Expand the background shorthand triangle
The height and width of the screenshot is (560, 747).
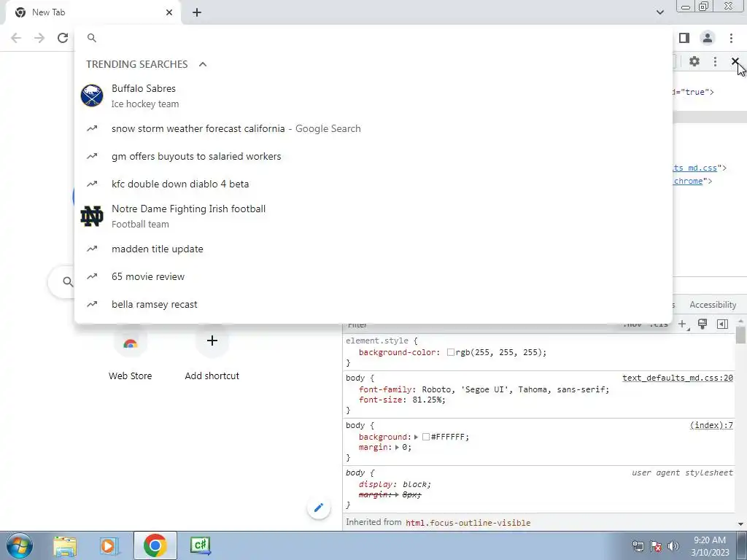(416, 437)
